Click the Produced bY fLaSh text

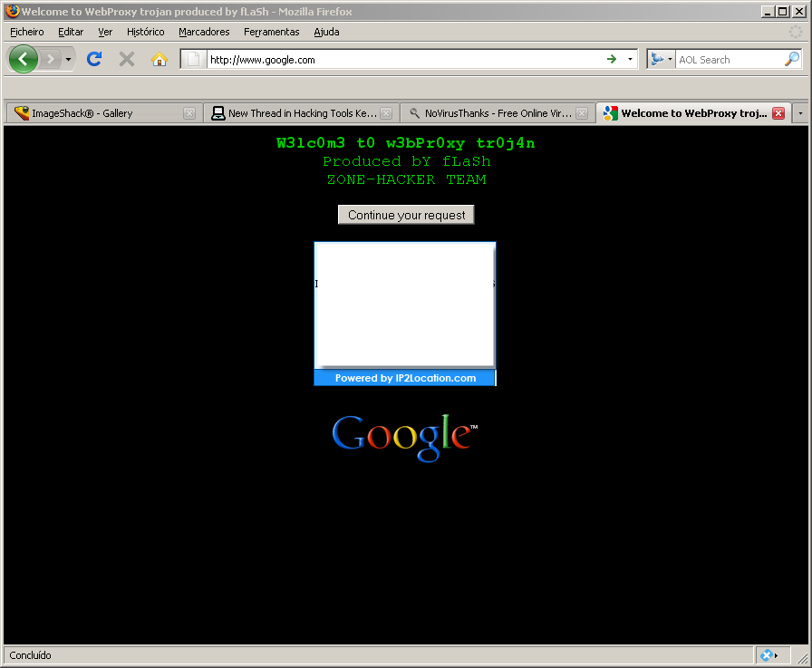[x=407, y=161]
